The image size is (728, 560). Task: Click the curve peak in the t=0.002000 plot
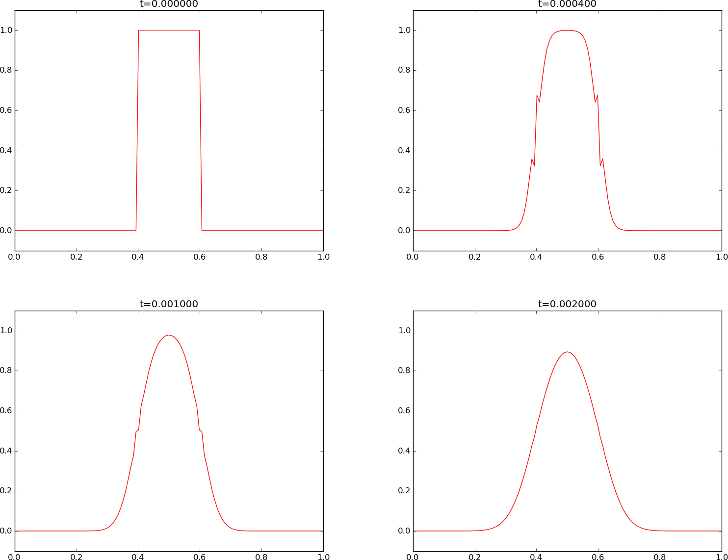coord(567,352)
